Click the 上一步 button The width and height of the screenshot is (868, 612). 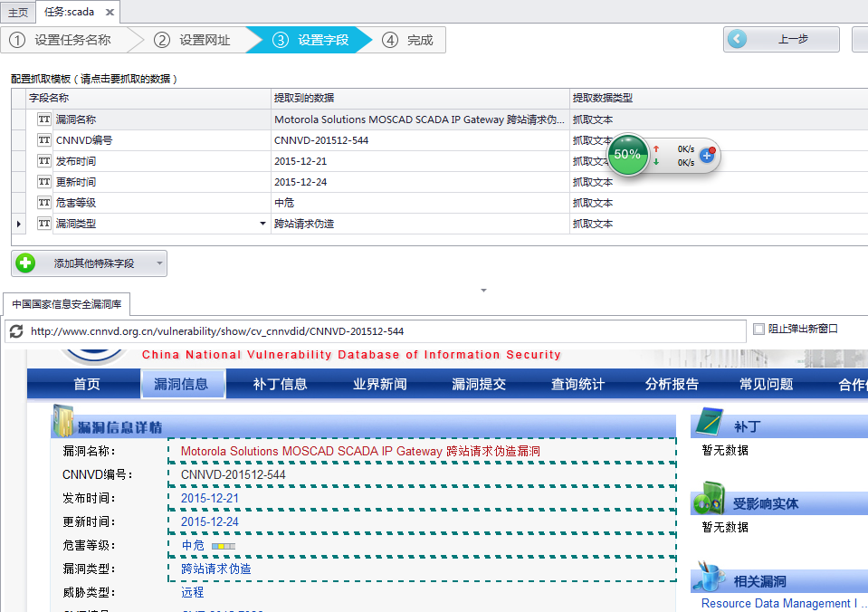point(781,39)
